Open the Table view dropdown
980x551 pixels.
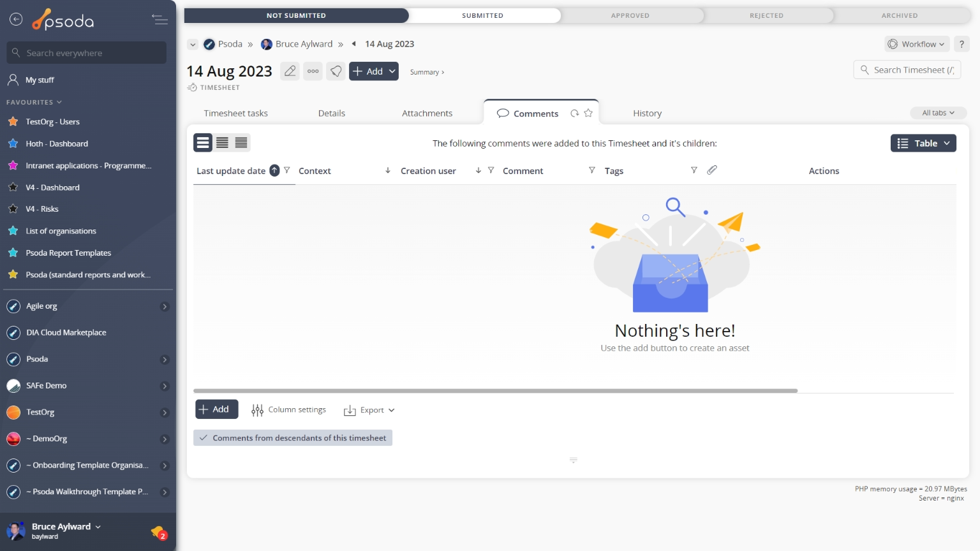[x=923, y=143]
